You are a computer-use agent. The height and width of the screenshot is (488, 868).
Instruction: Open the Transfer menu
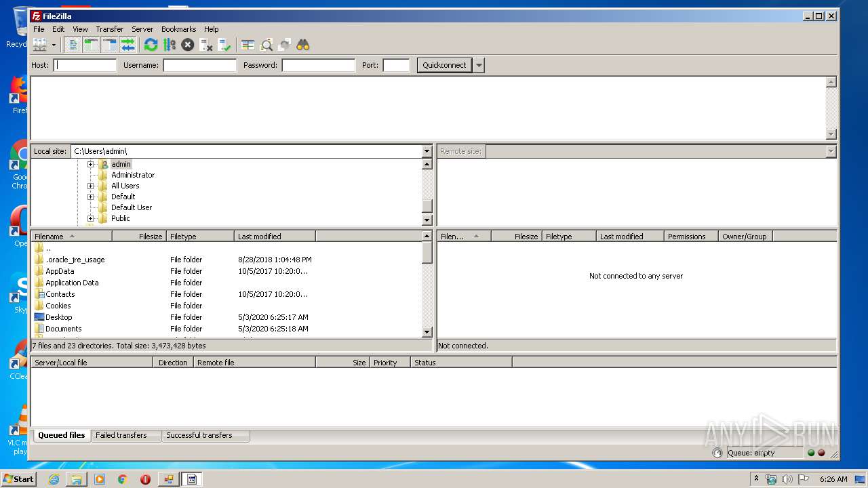(110, 29)
